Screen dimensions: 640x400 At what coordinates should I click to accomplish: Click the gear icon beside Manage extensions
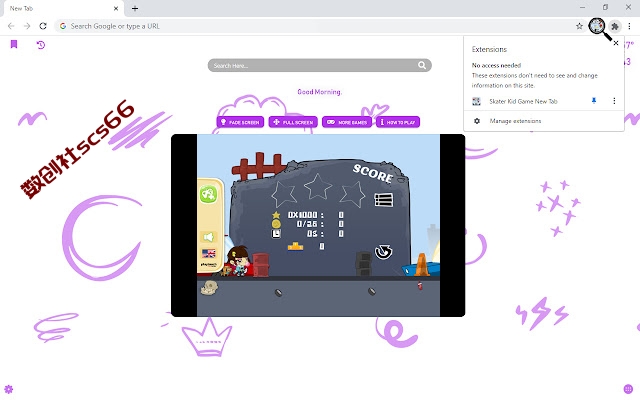(x=477, y=121)
